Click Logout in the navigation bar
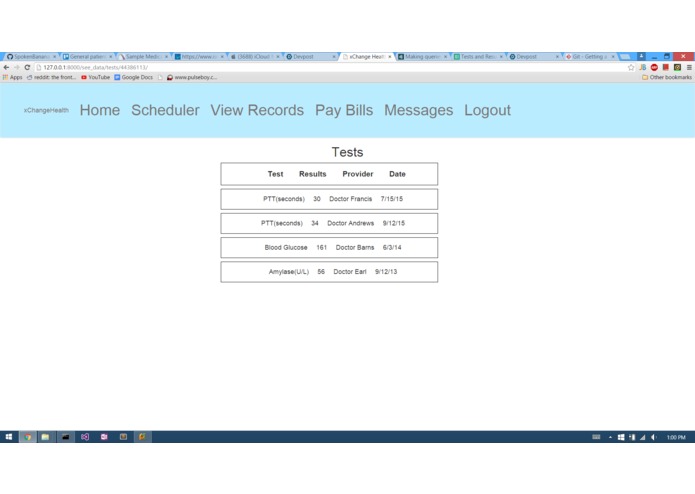The height and width of the screenshot is (494, 695). (488, 110)
